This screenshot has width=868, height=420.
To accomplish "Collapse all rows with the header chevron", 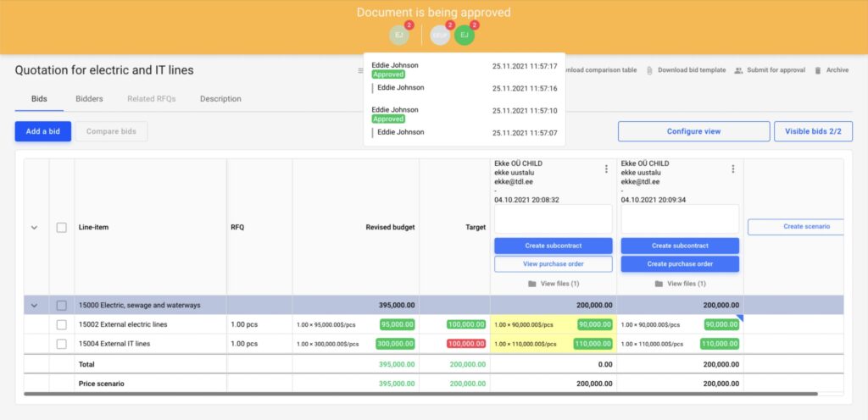I will 34,228.
